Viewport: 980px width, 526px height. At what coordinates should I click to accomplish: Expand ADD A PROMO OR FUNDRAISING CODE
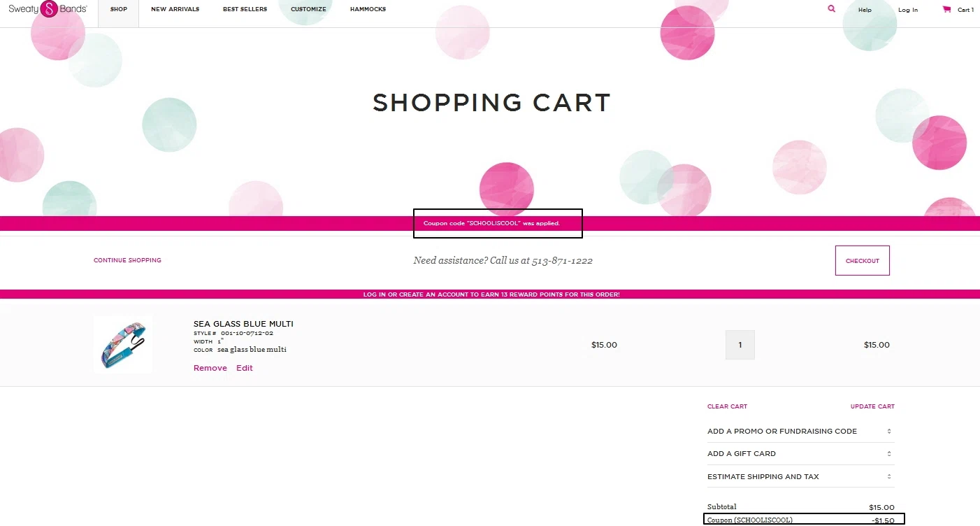(x=801, y=432)
